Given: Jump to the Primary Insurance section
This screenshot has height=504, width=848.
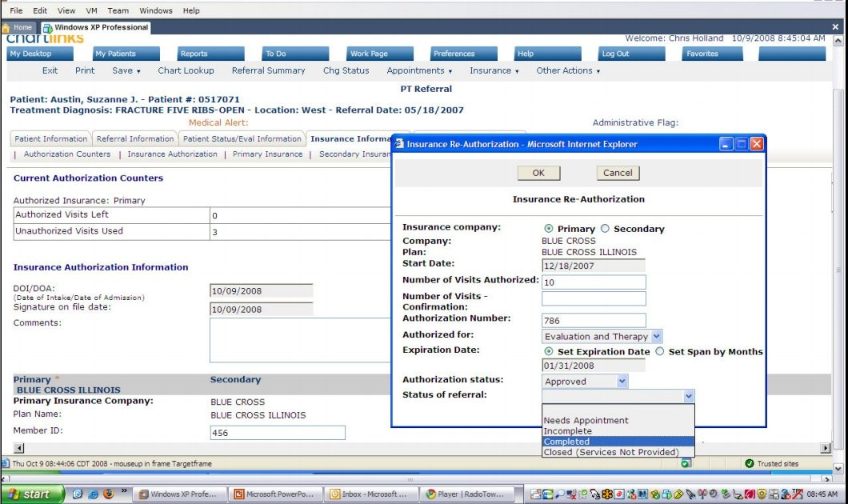Looking at the screenshot, I should (268, 154).
